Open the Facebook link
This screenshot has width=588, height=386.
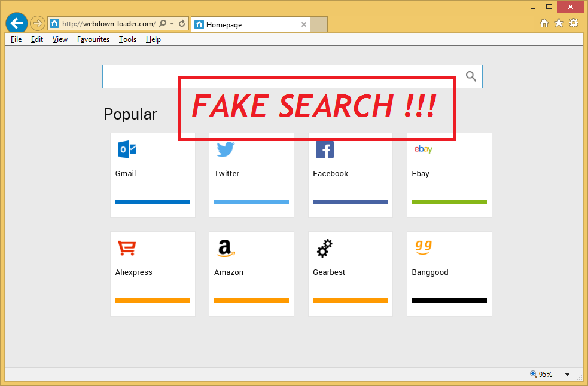330,174
